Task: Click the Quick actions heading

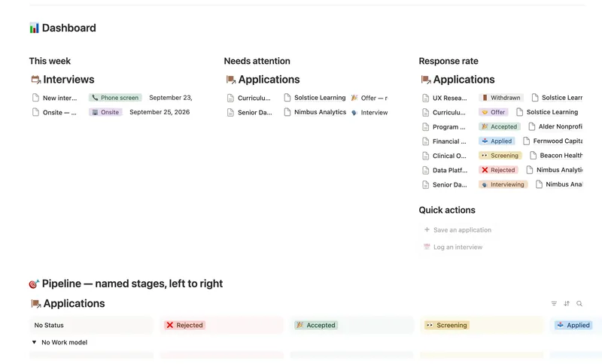Action: [x=447, y=210]
